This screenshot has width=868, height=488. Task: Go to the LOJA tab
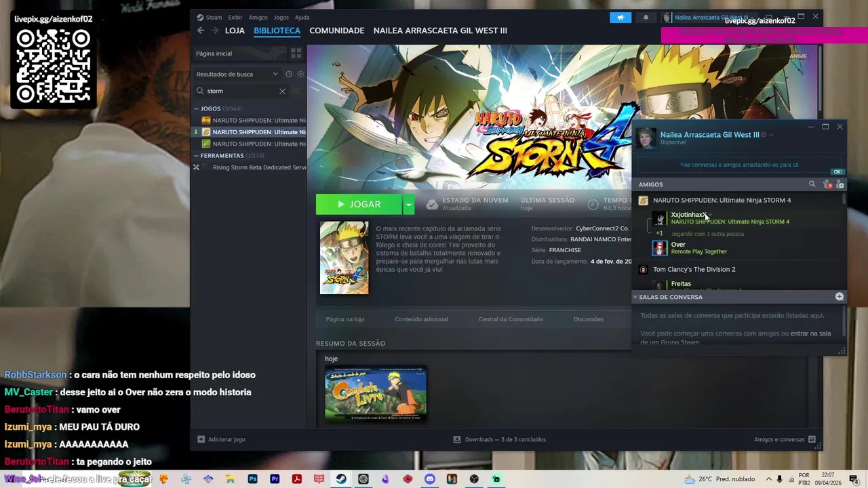235,30
